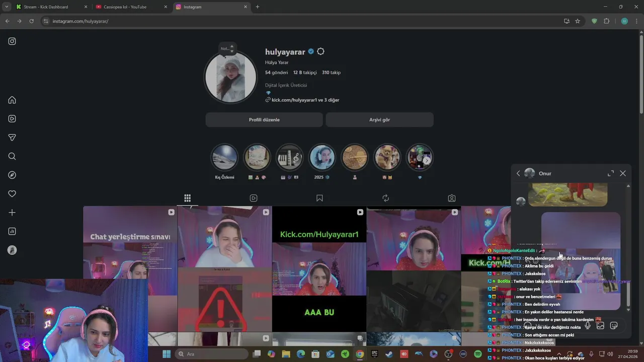The height and width of the screenshot is (362, 644).
Task: Show more highlights with the next arrow
Action: tap(427, 160)
